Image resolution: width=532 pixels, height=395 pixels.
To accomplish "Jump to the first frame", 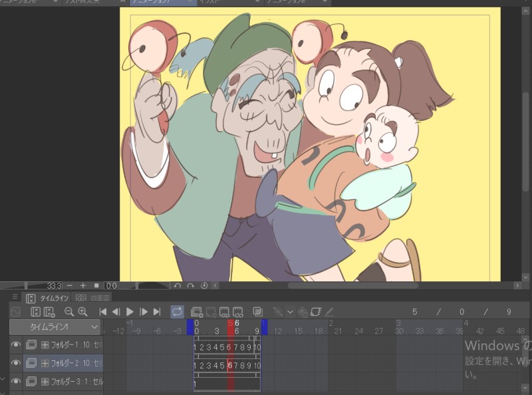I will pos(103,312).
